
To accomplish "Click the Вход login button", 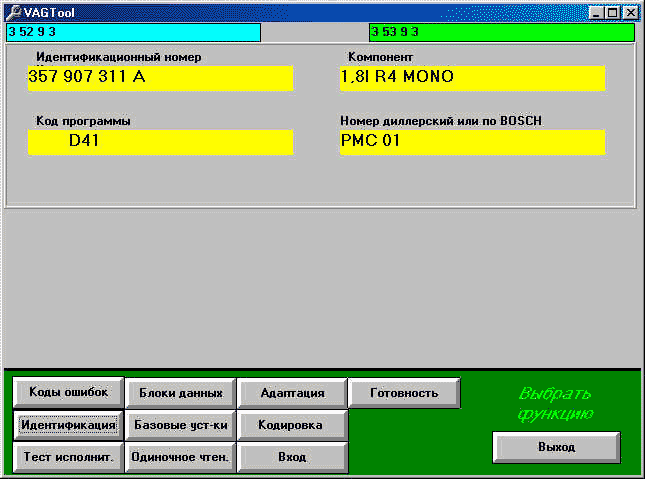I will point(292,457).
